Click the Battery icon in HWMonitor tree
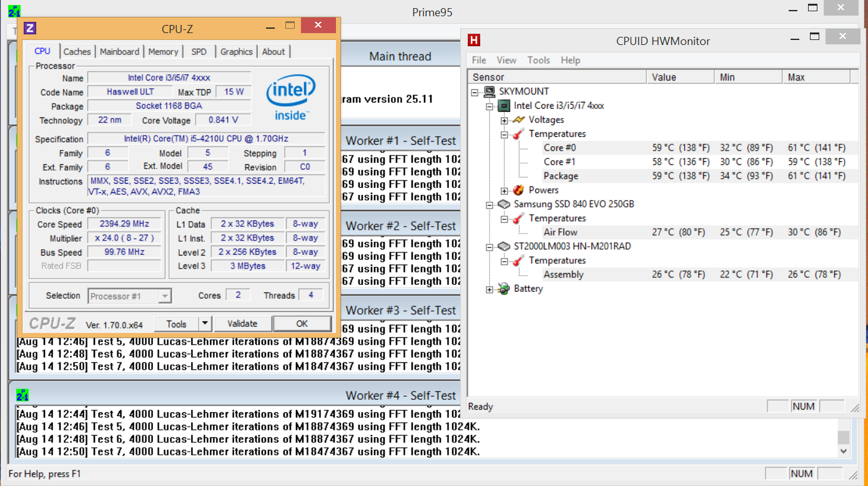Viewport: 868px width, 486px height. click(x=504, y=289)
